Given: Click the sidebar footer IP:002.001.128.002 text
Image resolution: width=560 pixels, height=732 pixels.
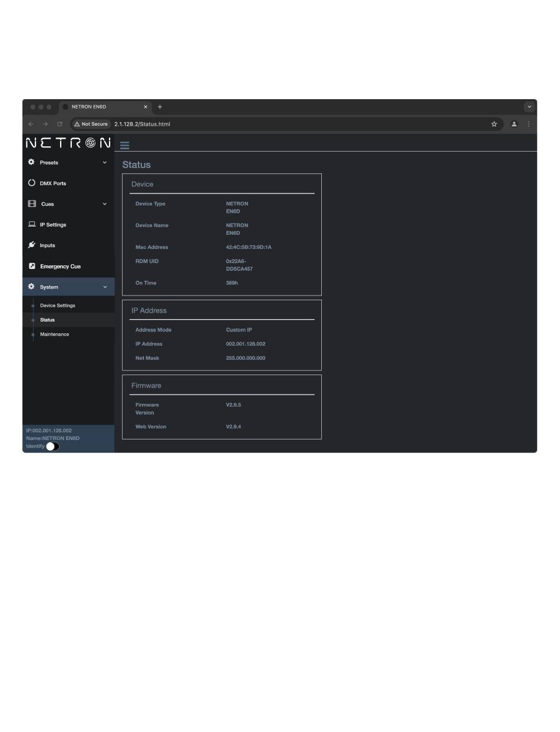Looking at the screenshot, I should [x=49, y=431].
